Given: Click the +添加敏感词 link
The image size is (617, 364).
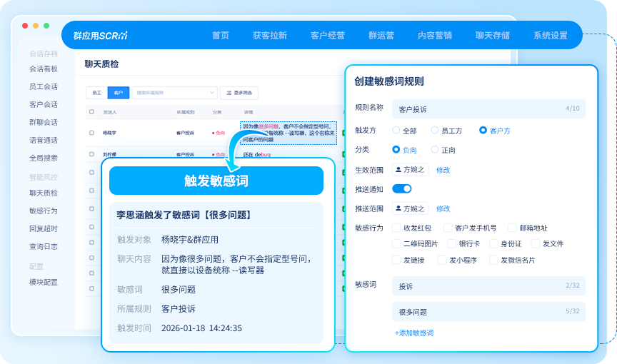Looking at the screenshot, I should click(x=414, y=333).
